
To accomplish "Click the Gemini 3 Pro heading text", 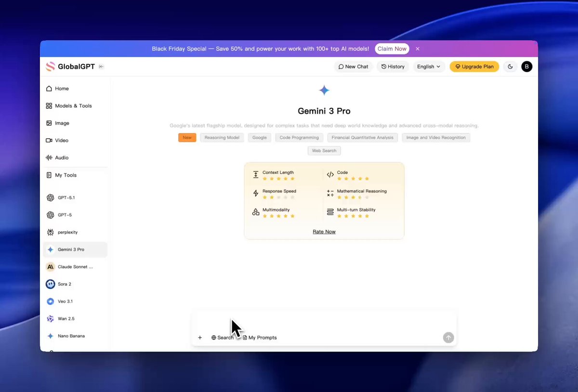I will (324, 111).
